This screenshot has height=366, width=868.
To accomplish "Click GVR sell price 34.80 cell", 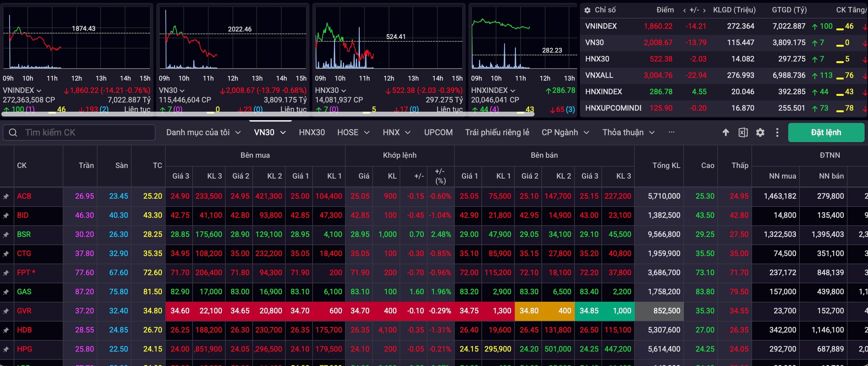I will pyautogui.click(x=529, y=311).
